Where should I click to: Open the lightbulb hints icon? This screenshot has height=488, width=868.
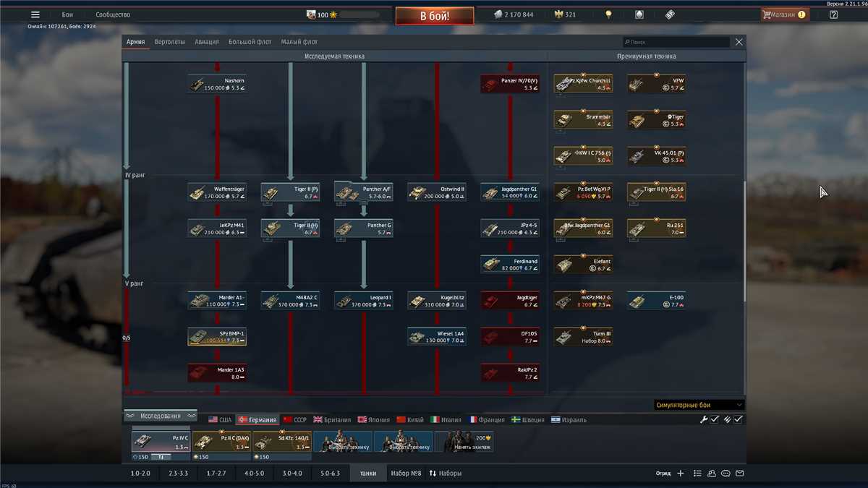point(609,14)
